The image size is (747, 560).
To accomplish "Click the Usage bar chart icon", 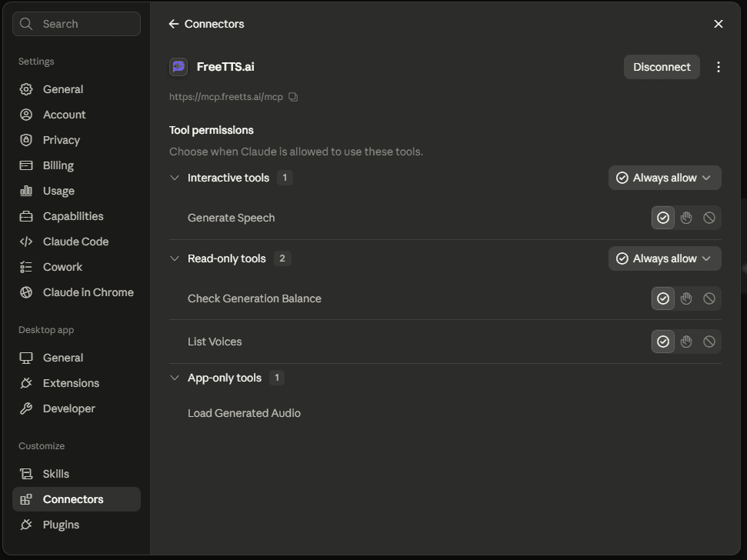I will click(26, 191).
